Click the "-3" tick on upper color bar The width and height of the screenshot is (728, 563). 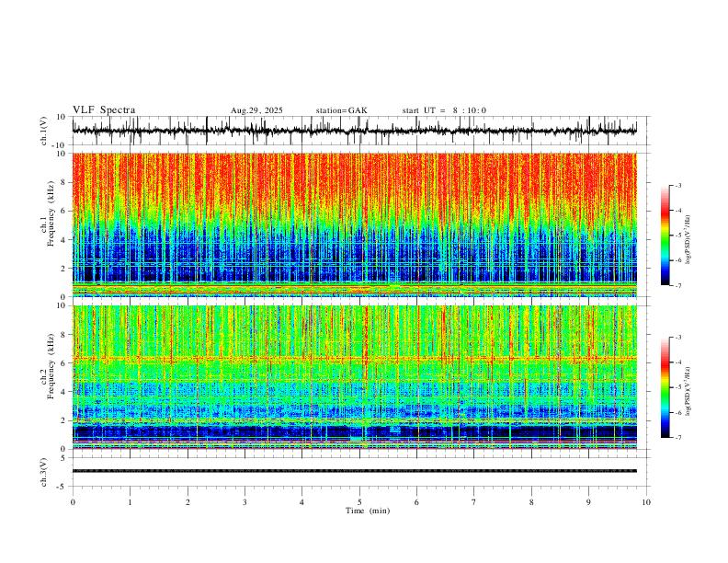point(678,185)
